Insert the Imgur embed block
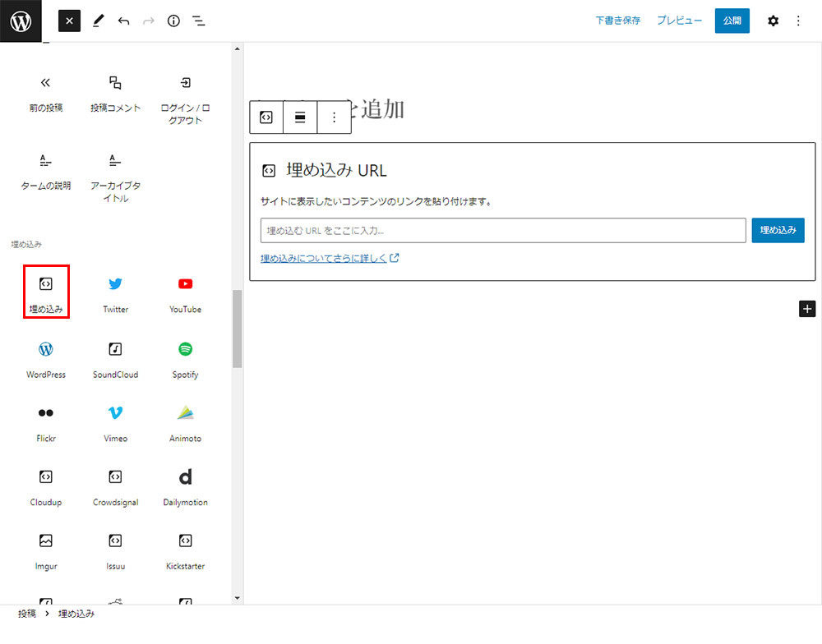Image resolution: width=822 pixels, height=644 pixels. tap(46, 552)
